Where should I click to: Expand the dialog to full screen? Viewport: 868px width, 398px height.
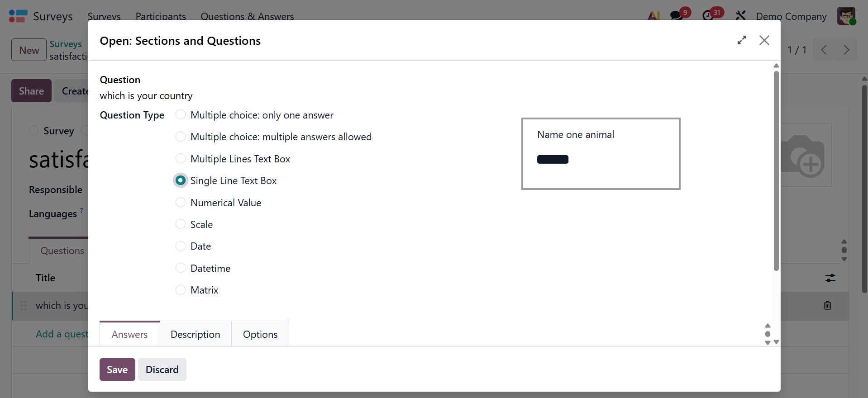pyautogui.click(x=742, y=40)
